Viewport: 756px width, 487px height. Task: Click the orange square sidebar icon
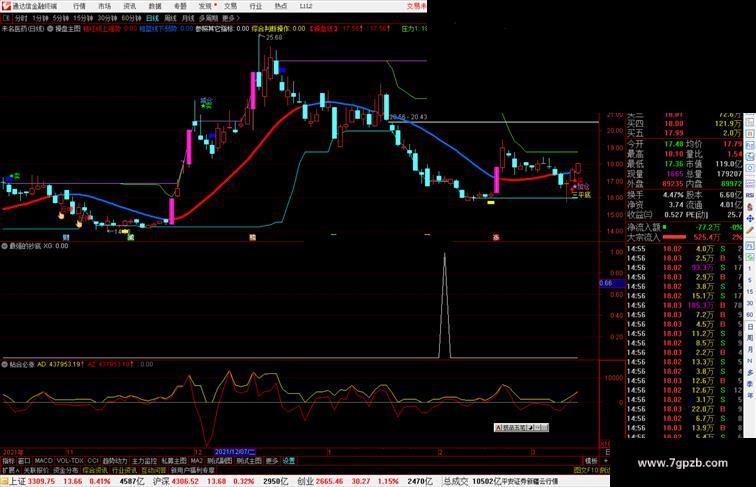[750, 134]
